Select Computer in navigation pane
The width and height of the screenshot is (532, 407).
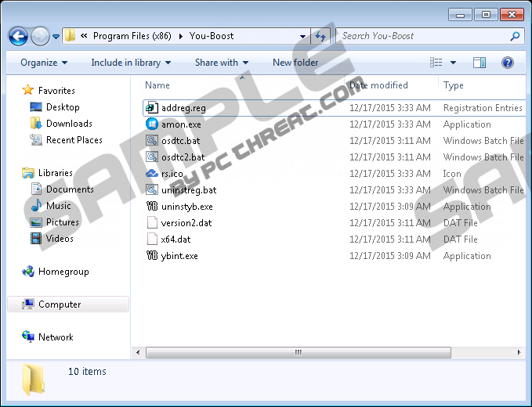click(68, 304)
